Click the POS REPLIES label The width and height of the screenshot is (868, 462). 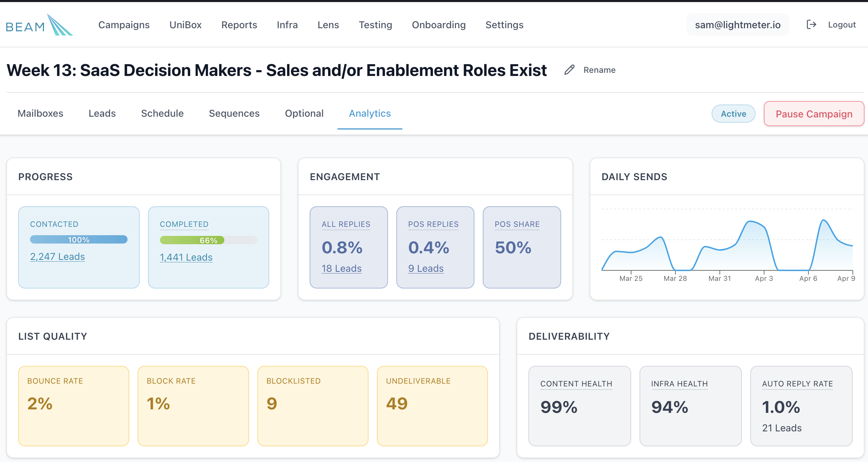(433, 224)
